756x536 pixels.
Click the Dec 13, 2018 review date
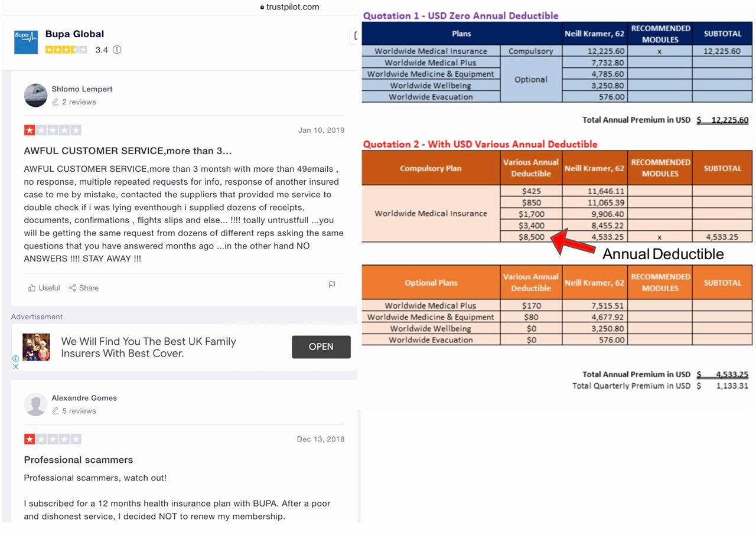pos(321,439)
